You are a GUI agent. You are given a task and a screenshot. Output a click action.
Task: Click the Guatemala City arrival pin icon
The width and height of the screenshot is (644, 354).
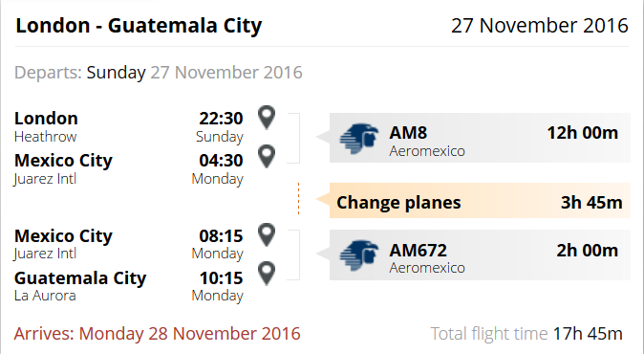(267, 274)
